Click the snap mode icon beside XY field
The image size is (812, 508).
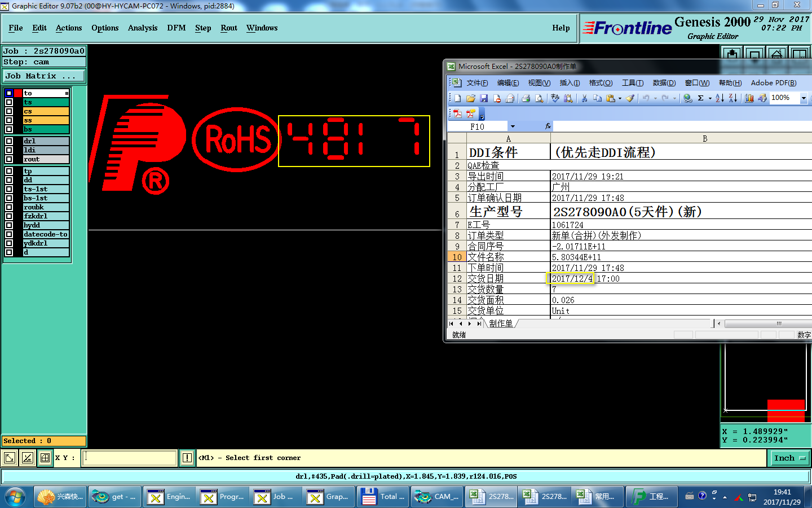tap(10, 458)
